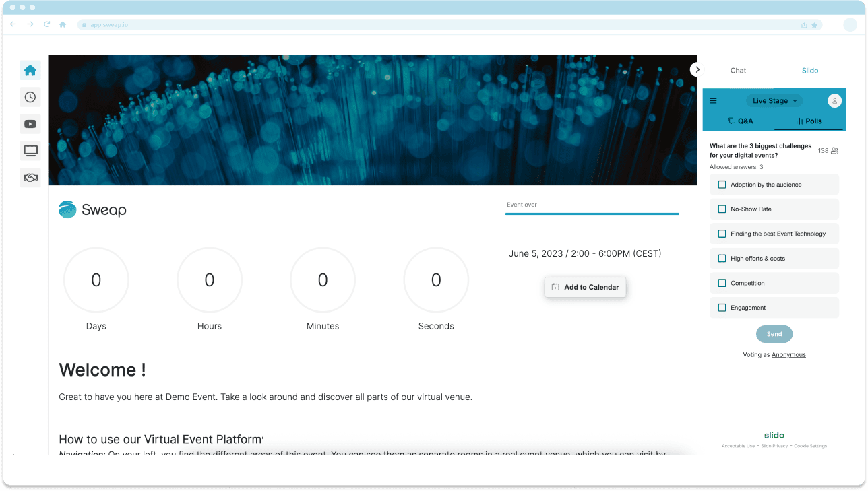Image resolution: width=868 pixels, height=491 pixels.
Task: Open the monitor screen icon in sidebar
Action: pos(30,151)
